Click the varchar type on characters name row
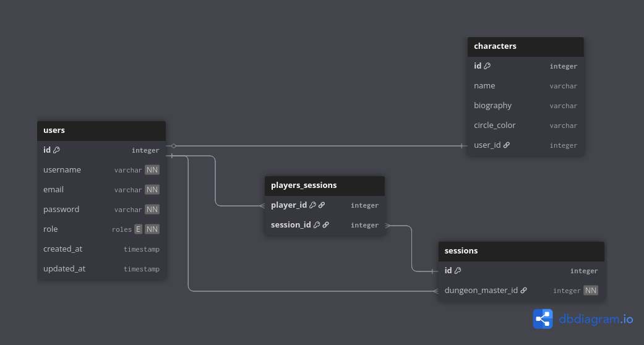 pyautogui.click(x=564, y=87)
